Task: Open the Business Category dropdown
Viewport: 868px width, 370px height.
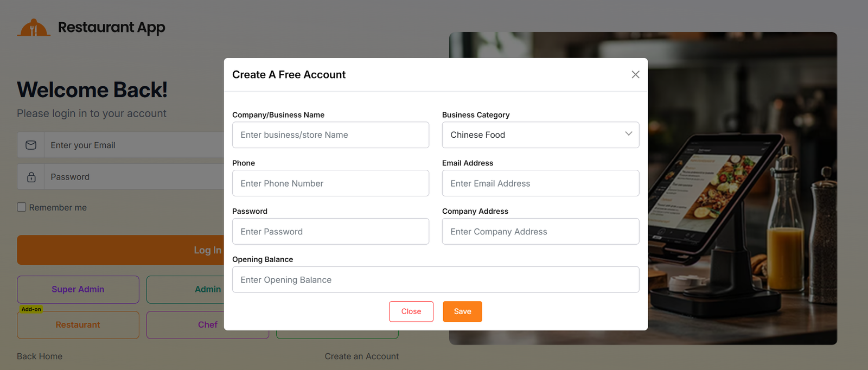Action: [540, 135]
